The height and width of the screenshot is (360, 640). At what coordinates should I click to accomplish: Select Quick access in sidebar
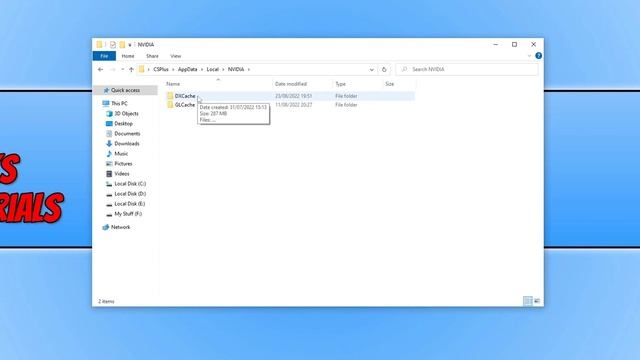(x=125, y=90)
